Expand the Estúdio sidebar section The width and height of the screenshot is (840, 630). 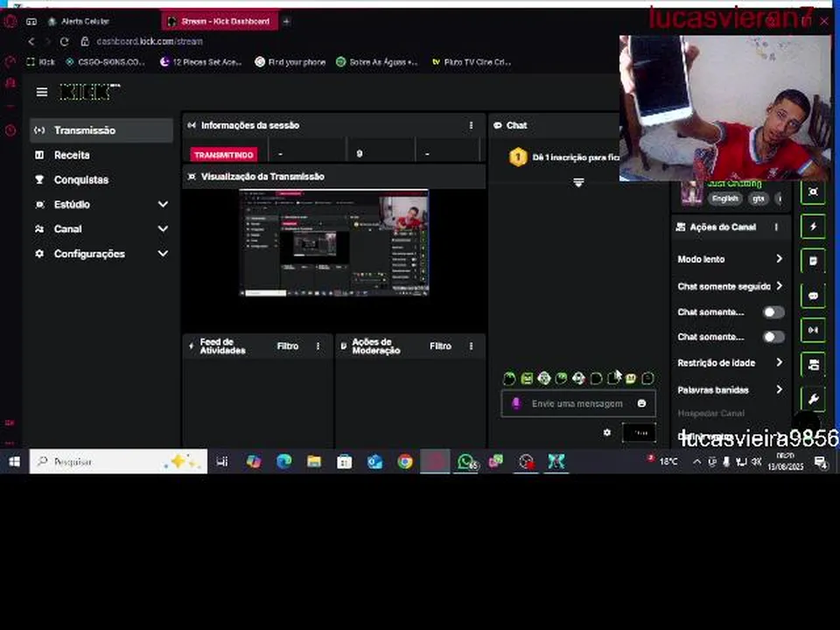(x=163, y=204)
